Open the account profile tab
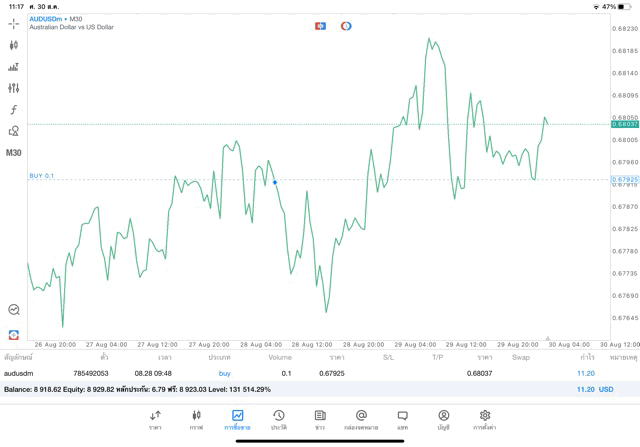 point(443,419)
